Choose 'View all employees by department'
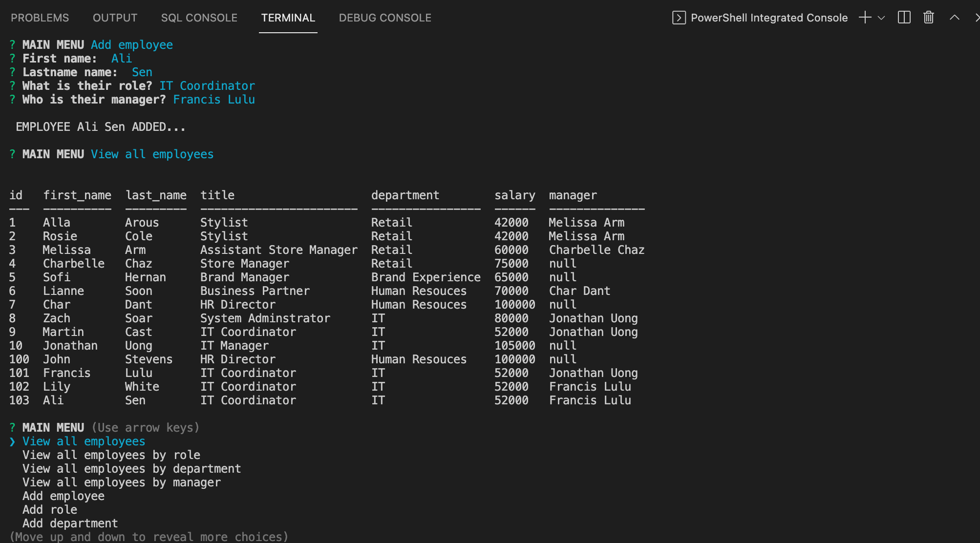980x543 pixels. pos(131,468)
